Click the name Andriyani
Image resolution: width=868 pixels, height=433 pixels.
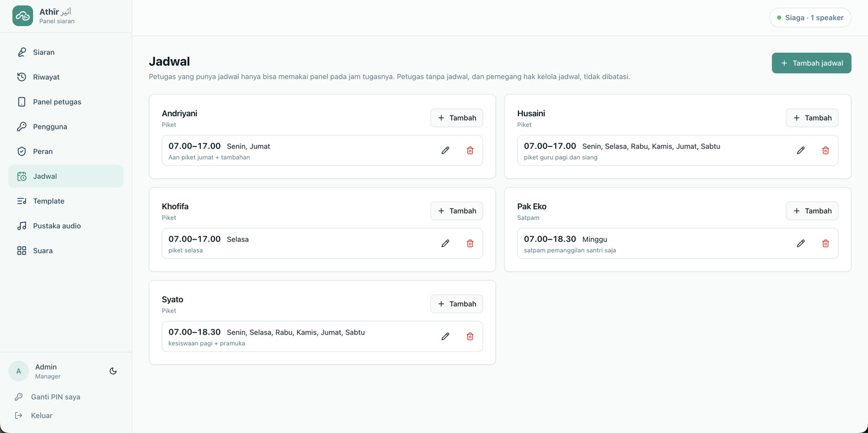pyautogui.click(x=180, y=113)
